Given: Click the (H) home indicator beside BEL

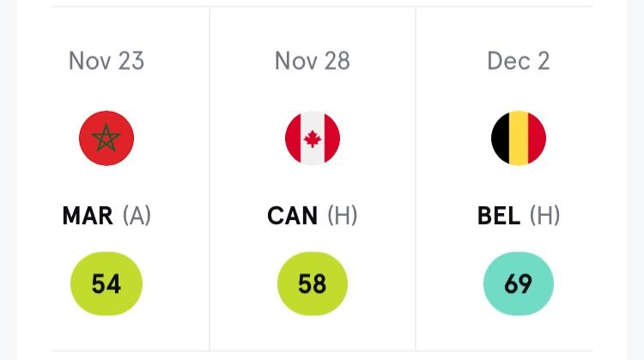Looking at the screenshot, I should [545, 215].
